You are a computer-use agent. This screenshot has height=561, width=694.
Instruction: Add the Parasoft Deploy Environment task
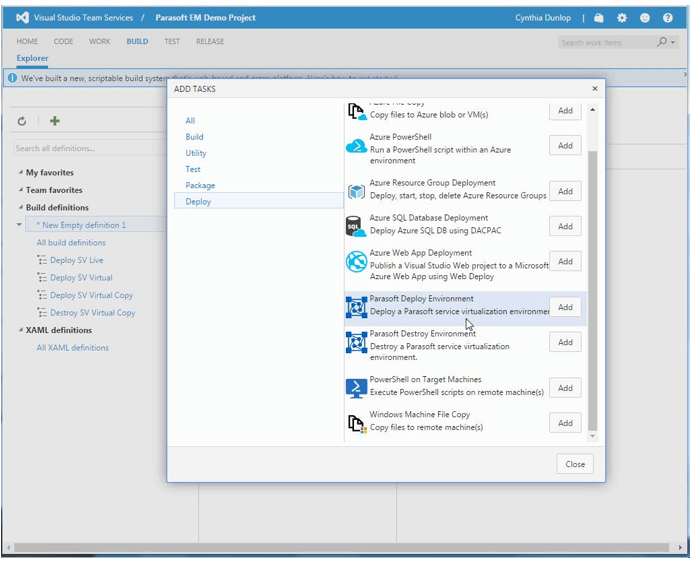pos(565,307)
